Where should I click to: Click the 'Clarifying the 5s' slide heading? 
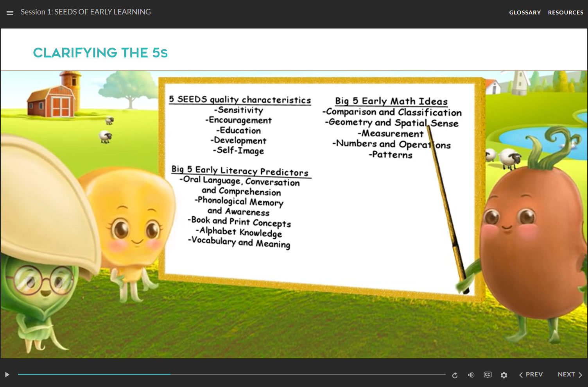tap(100, 53)
